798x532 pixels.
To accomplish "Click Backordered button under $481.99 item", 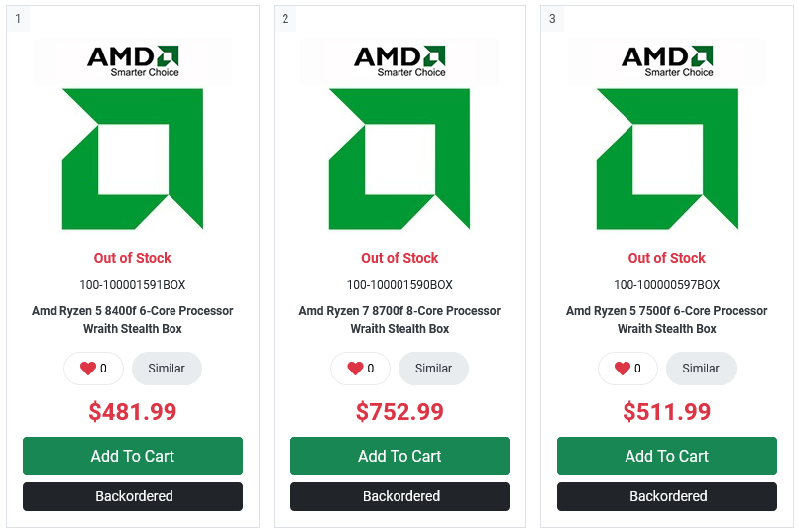I will (133, 496).
